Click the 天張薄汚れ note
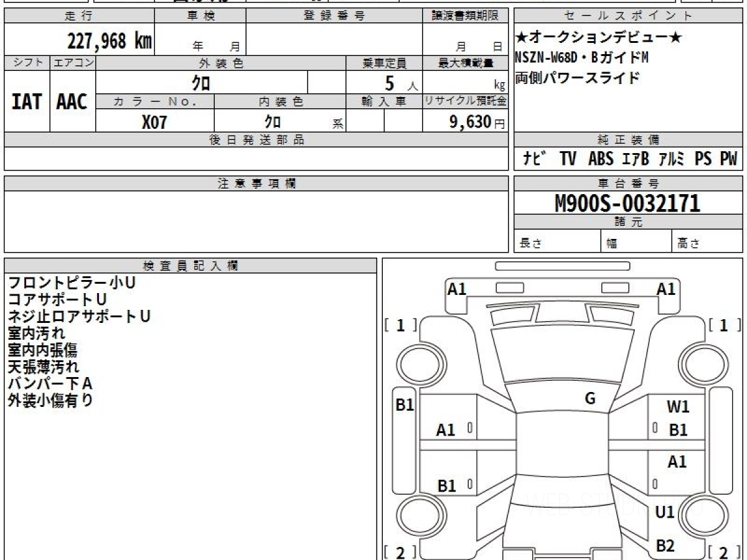This screenshot has height=560, width=747. tap(44, 367)
